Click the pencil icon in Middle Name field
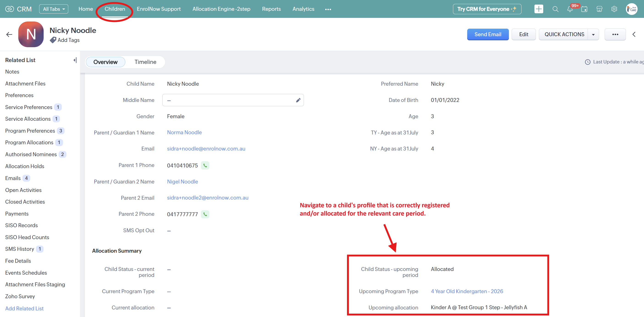 click(298, 100)
